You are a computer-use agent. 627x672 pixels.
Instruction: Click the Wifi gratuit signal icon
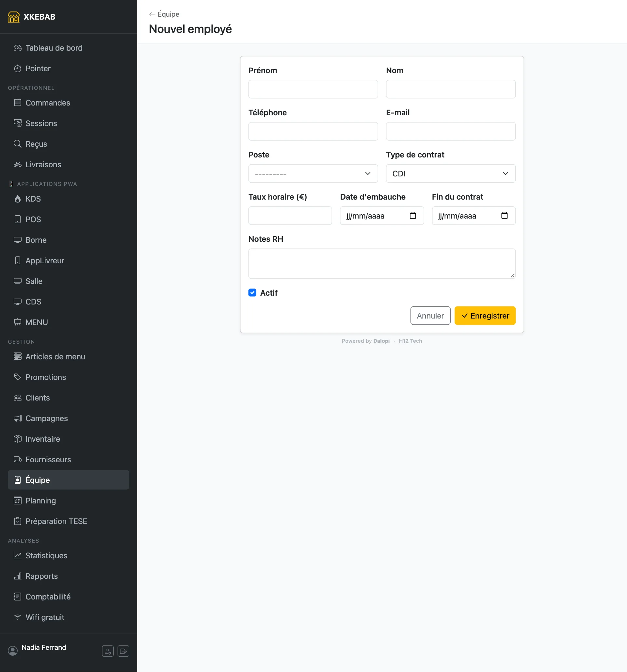pos(18,617)
